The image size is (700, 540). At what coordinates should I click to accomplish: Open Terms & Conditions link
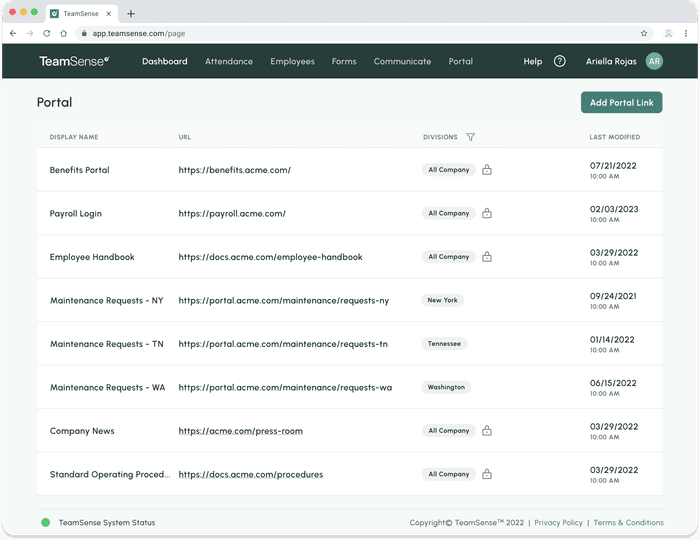(629, 523)
